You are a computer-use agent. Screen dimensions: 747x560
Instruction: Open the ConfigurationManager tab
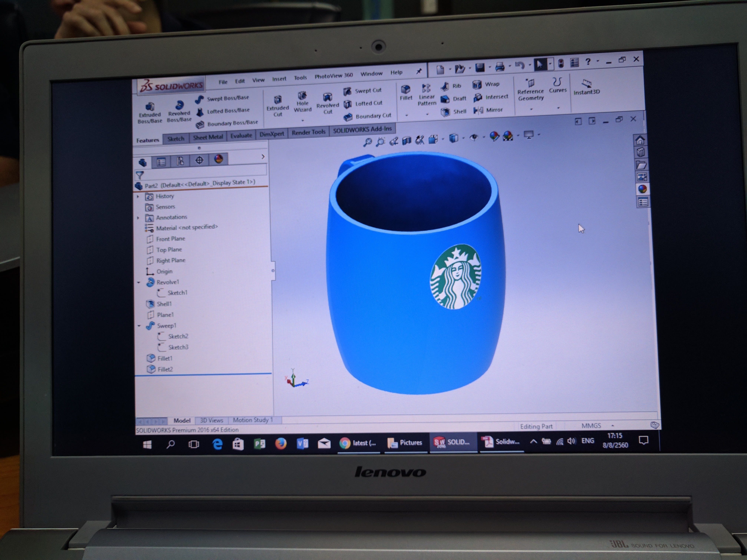point(180,161)
